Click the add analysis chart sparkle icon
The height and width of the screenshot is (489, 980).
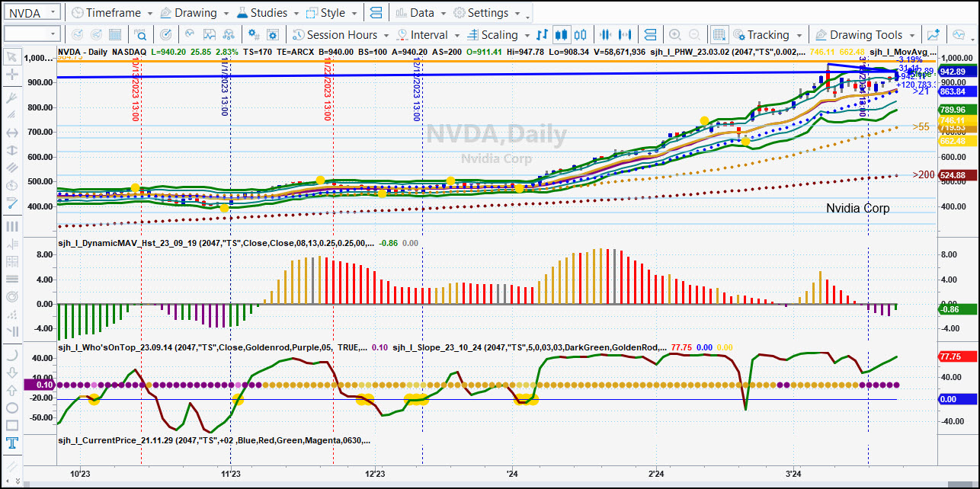(933, 34)
